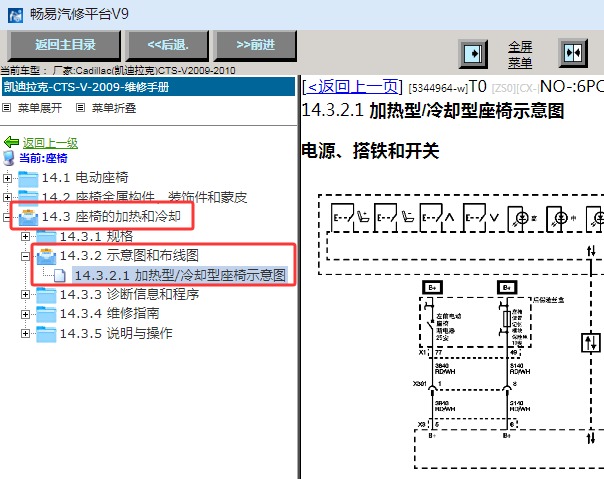The height and width of the screenshot is (479, 604).
Task: Click the document icon of 14.3.2.1
Action: (x=60, y=276)
